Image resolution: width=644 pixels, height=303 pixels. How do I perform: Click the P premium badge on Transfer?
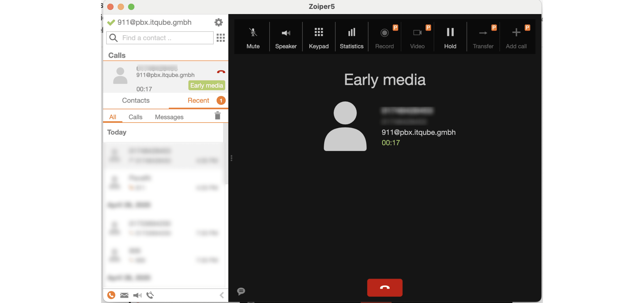494,27
